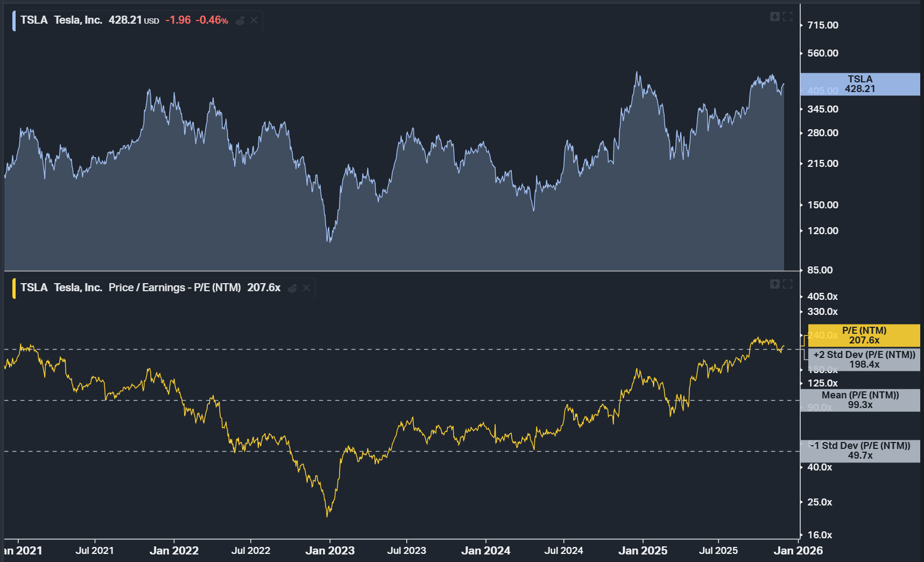Click the -1 Std Dev 49.7x label
Screen dimensions: 924x562
[860, 451]
